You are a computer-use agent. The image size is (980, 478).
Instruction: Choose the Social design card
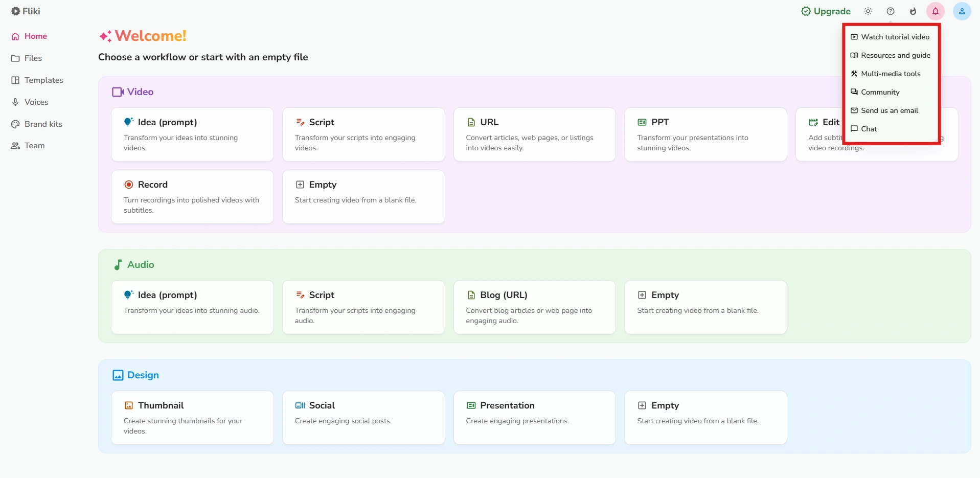point(363,418)
